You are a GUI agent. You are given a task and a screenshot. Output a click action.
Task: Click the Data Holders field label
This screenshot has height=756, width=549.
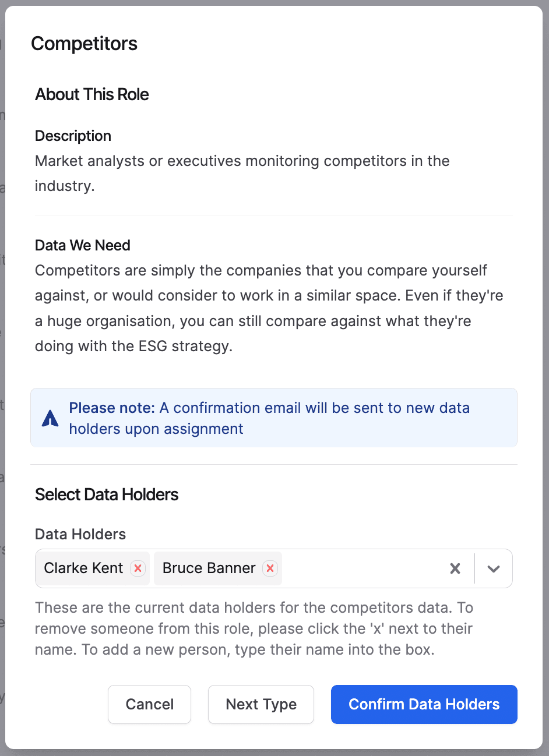tap(80, 534)
